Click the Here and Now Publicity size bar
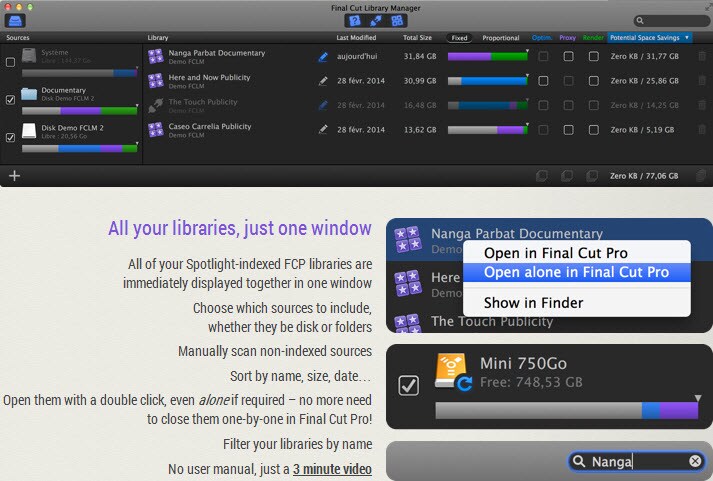Screen dimensions: 713x481 tap(487, 81)
